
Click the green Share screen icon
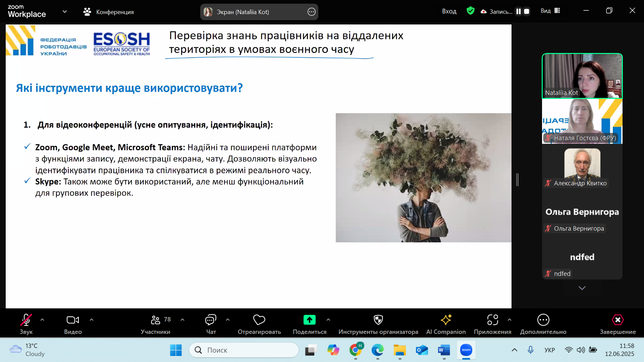pos(309,320)
